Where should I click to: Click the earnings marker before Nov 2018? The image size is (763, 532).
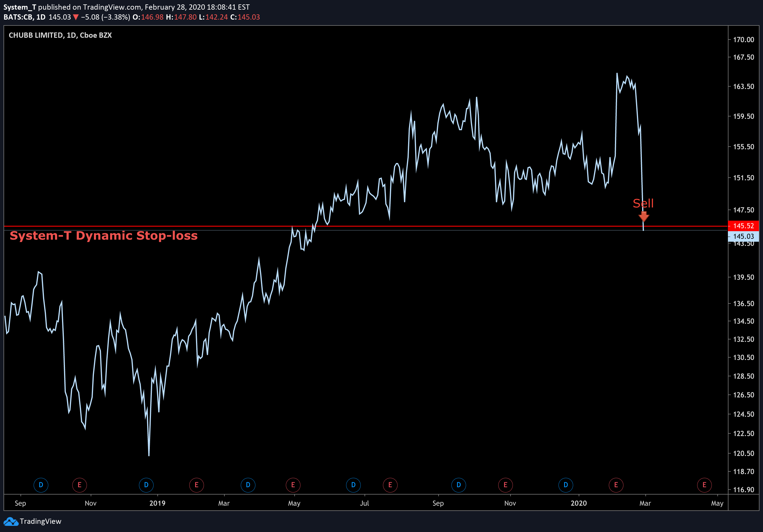[x=79, y=485]
